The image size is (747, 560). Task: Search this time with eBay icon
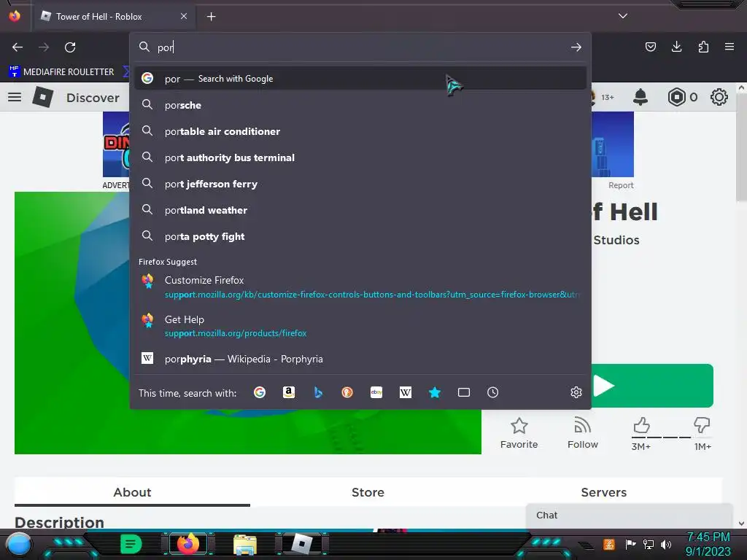point(376,392)
